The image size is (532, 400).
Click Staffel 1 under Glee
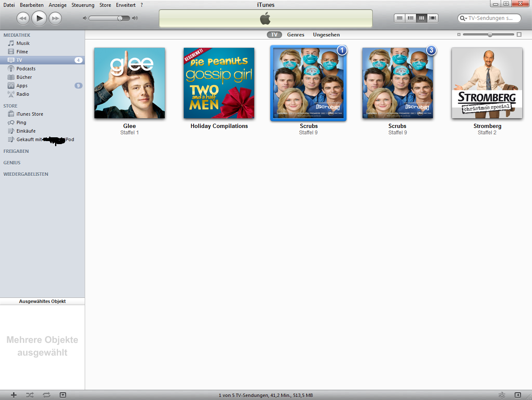coord(130,133)
